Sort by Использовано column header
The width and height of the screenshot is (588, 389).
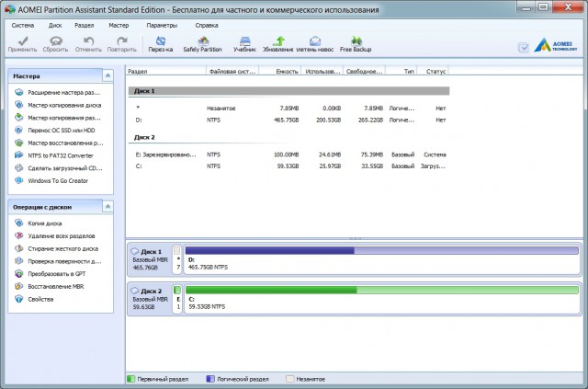[322, 71]
